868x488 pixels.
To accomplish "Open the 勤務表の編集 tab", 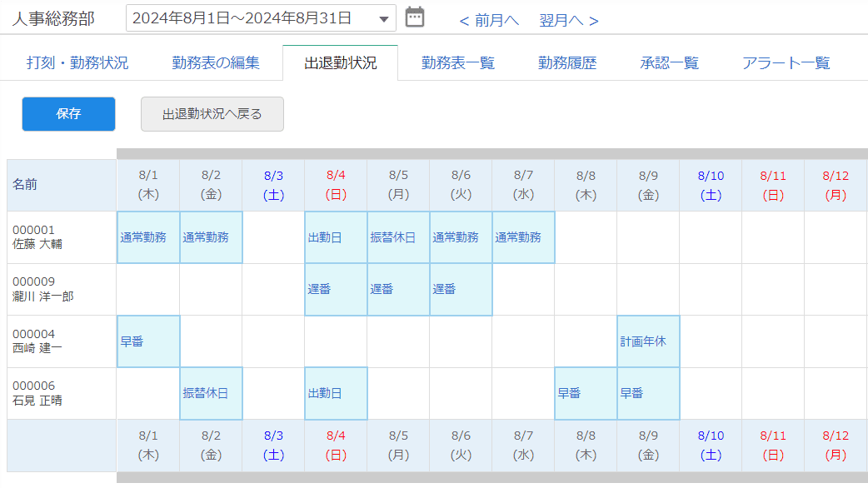I will pyautogui.click(x=216, y=62).
